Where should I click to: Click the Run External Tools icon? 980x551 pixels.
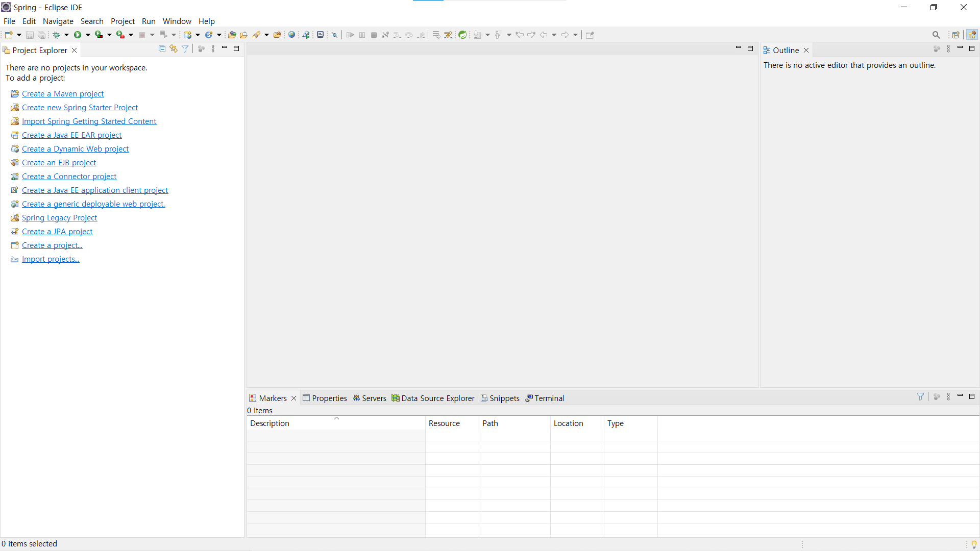120,35
